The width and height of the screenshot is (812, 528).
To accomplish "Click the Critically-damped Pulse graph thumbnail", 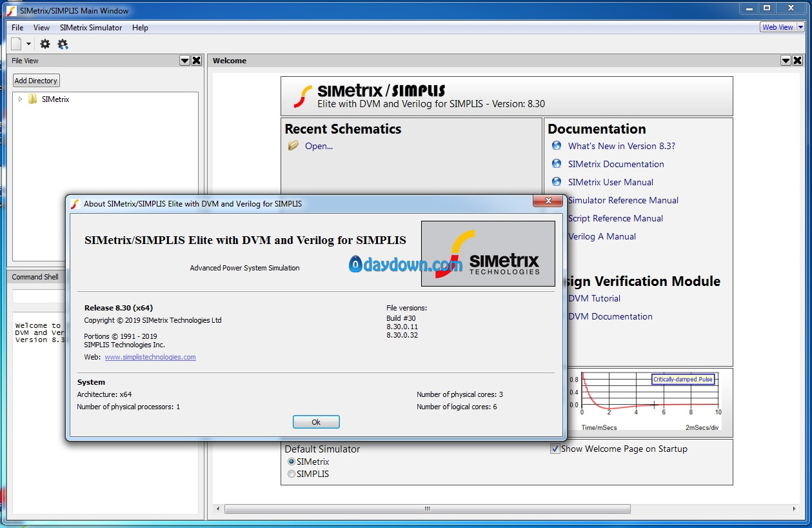I will click(x=644, y=400).
